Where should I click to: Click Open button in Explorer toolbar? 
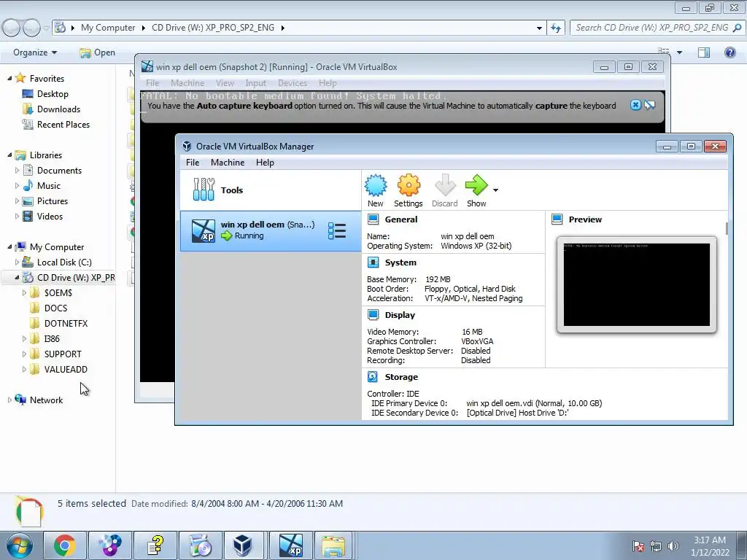coord(98,52)
